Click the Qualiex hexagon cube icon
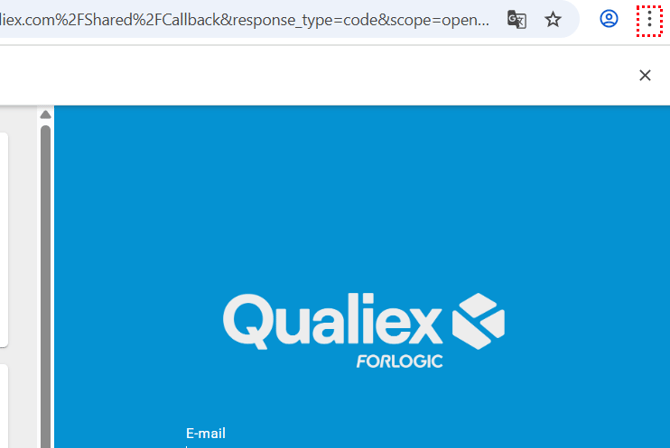This screenshot has width=670, height=448. (478, 321)
